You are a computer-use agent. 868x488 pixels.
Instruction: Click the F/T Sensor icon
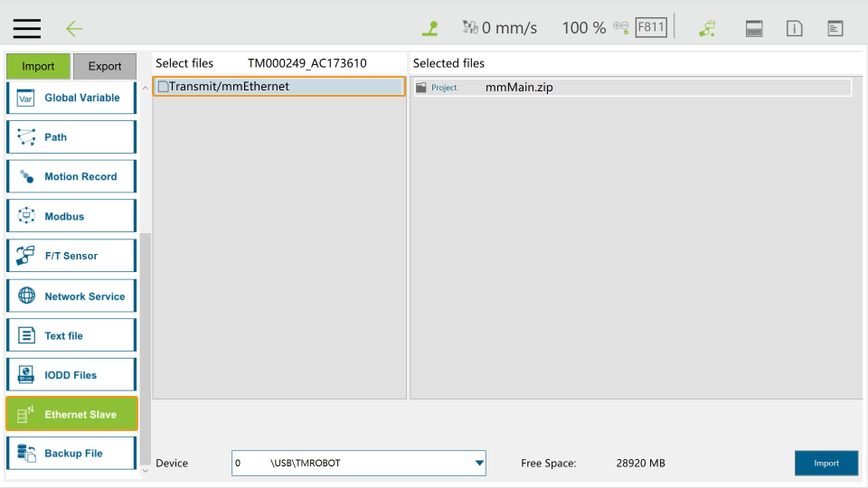point(25,256)
